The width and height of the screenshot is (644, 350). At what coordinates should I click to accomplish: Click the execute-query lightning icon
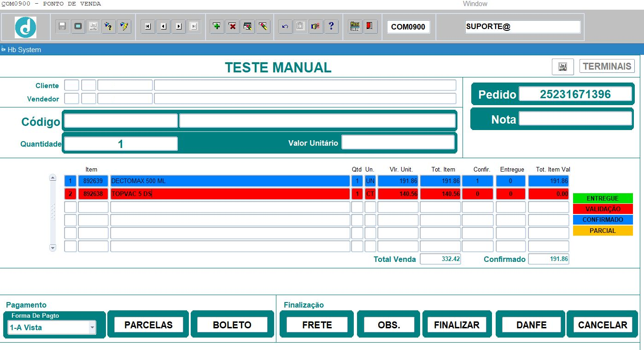point(124,26)
